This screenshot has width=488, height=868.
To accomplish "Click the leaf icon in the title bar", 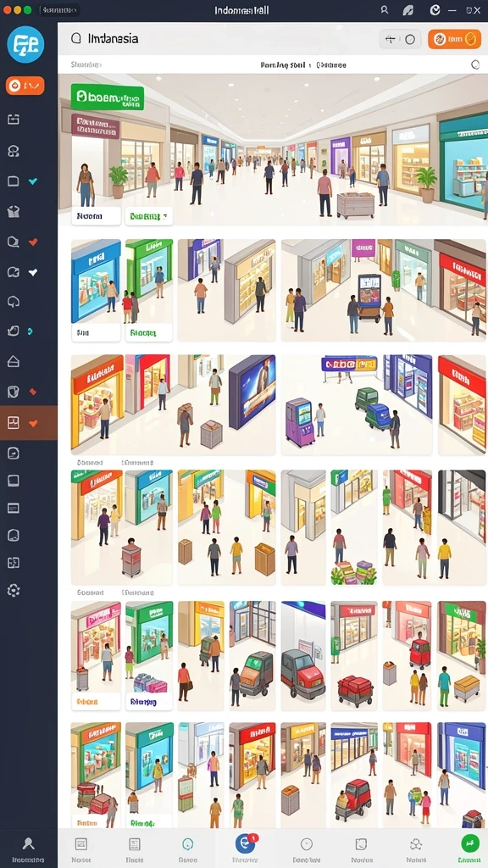I will 408,10.
